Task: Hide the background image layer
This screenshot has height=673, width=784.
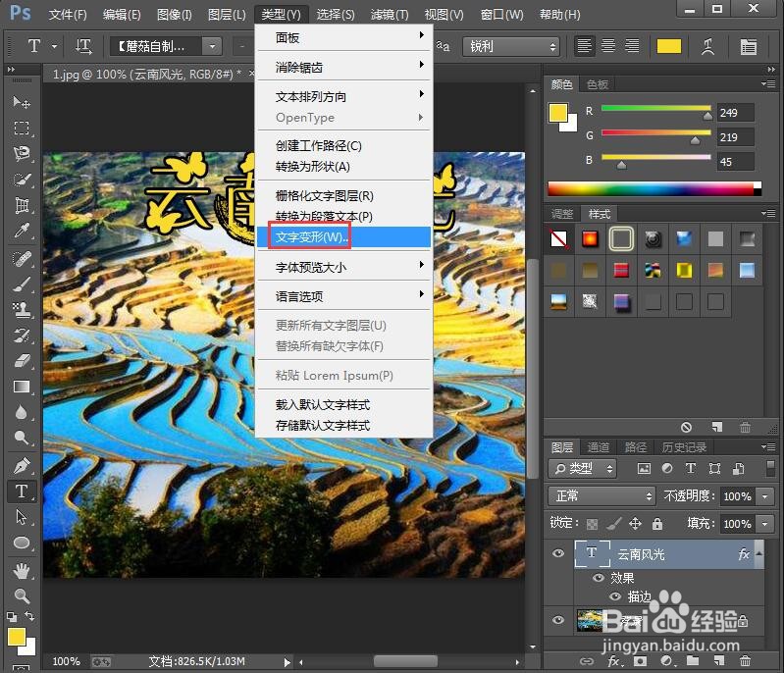Action: point(558,620)
